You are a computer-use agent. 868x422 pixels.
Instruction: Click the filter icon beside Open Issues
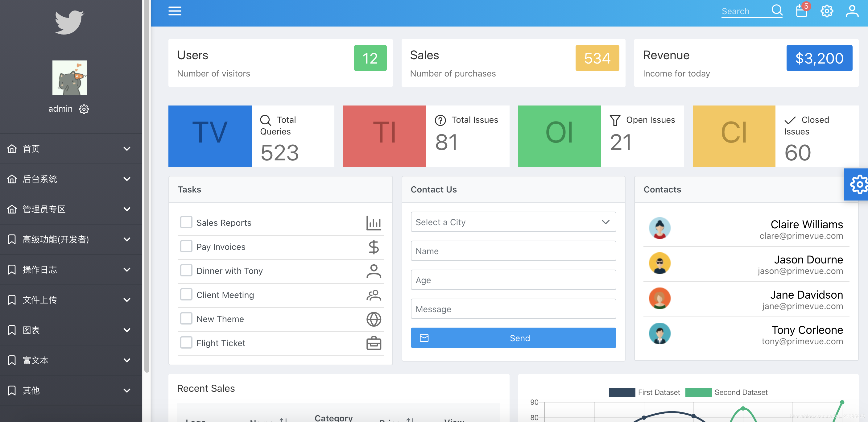(x=615, y=120)
